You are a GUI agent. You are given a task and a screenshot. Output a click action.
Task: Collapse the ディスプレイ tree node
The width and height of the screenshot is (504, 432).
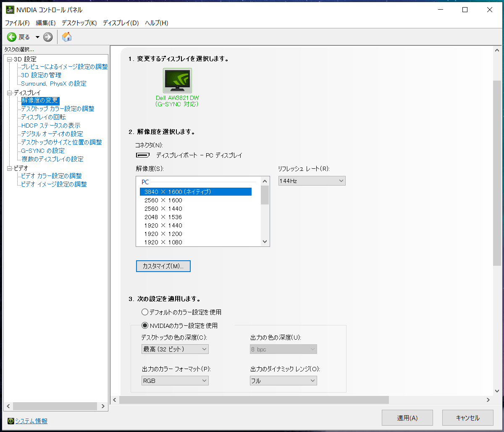[10, 93]
